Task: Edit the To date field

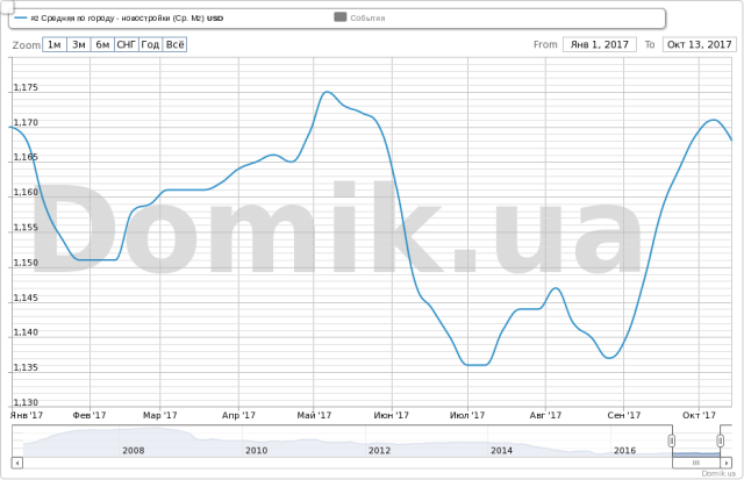Action: [699, 45]
